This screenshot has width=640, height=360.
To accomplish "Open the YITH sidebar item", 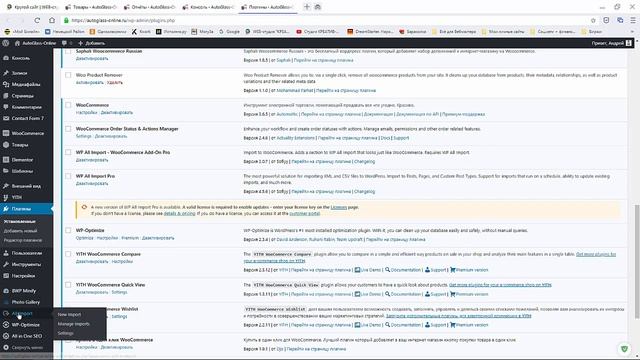I will pos(17,197).
